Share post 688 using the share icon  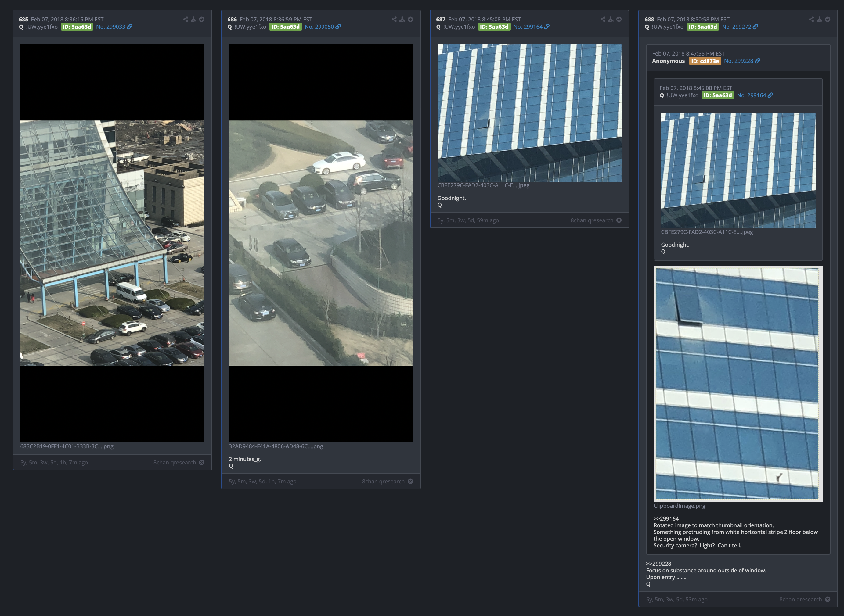pos(811,20)
